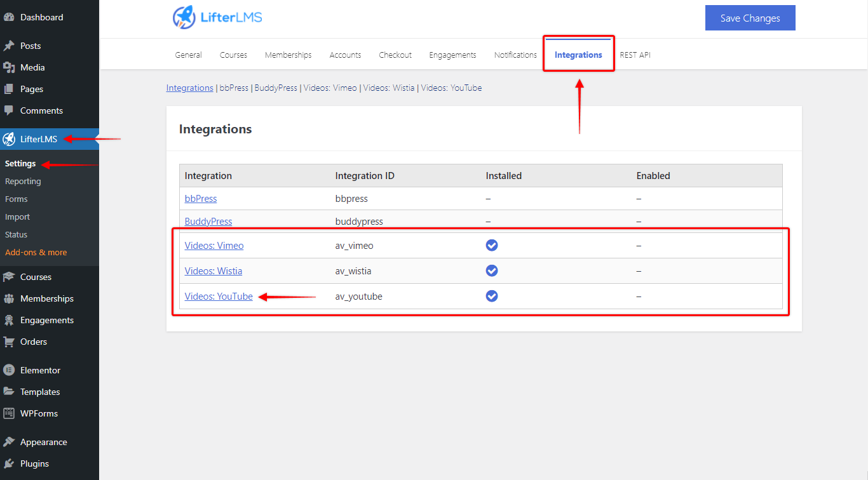Click Integrations link in sub-navigation
Screen dimensions: 868x480
189,88
